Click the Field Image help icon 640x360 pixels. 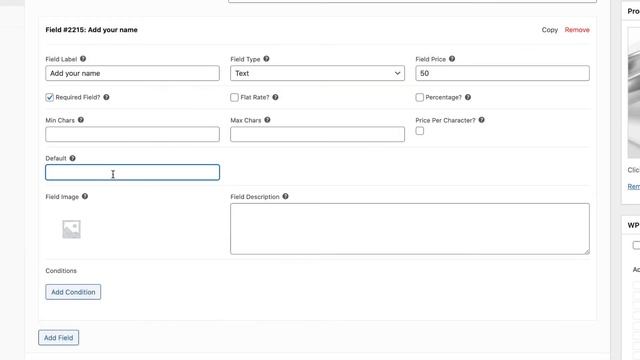[85, 196]
